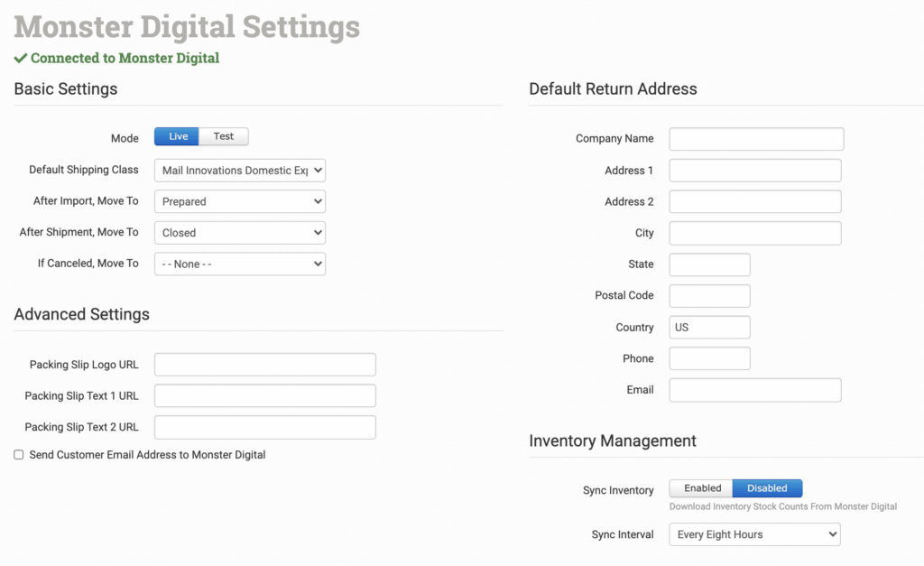
Task: Click the City input field
Action: click(754, 233)
